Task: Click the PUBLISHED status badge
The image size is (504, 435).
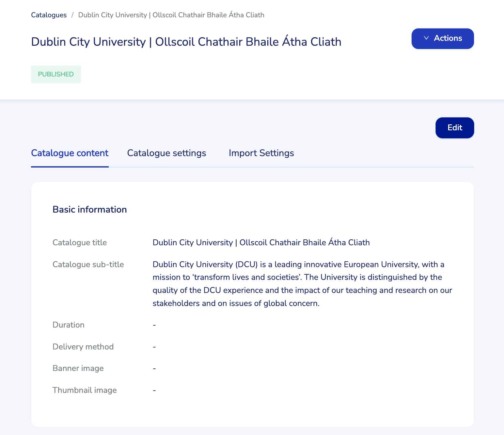Action: click(56, 74)
